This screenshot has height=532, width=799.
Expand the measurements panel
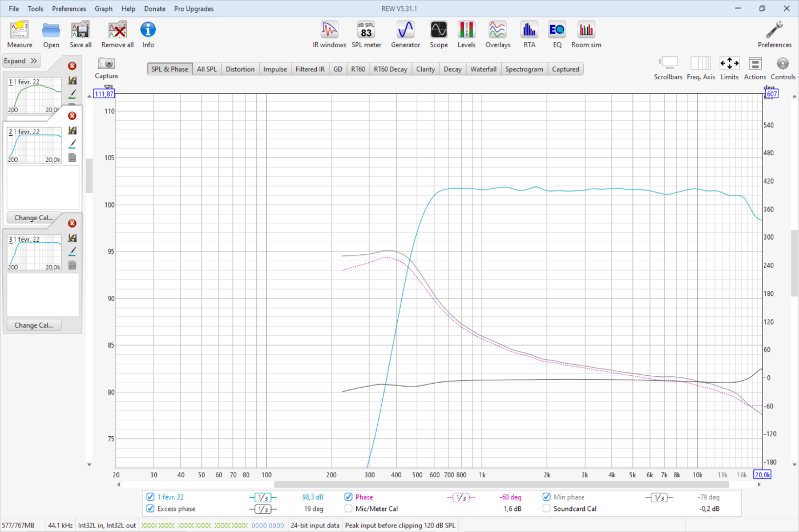click(x=21, y=61)
